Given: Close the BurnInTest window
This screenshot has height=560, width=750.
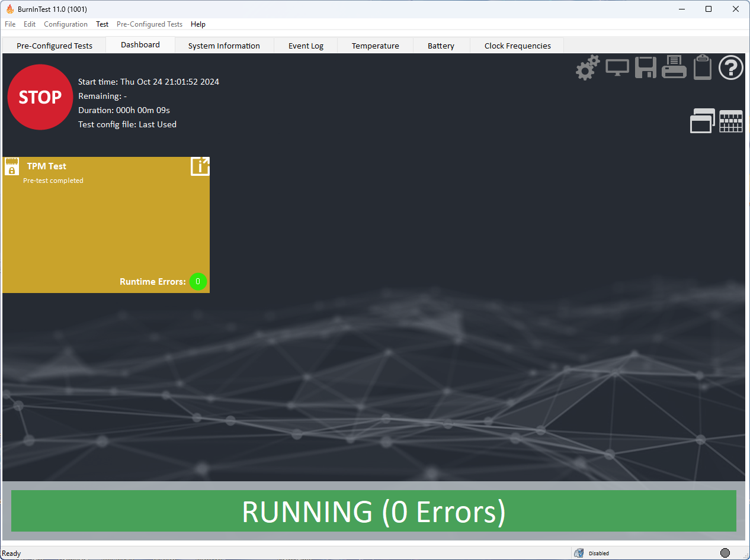Looking at the screenshot, I should [x=736, y=9].
